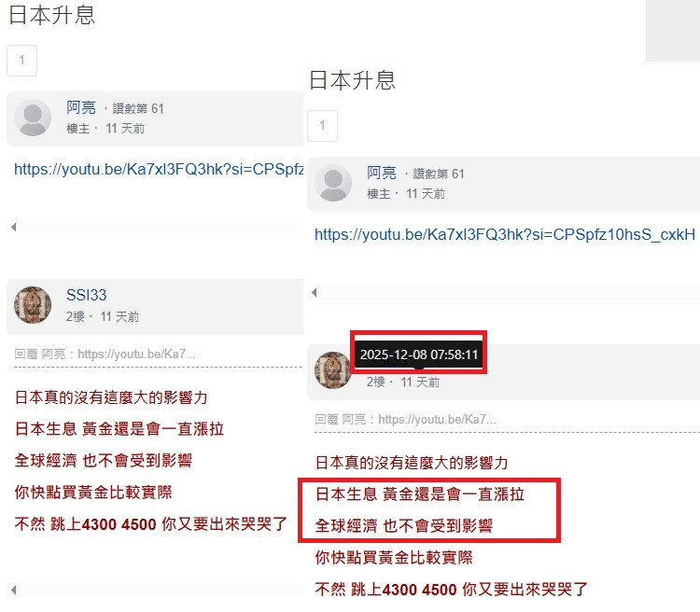Open the SSI33 username profile link
This screenshot has height=612, width=700.
(86, 295)
